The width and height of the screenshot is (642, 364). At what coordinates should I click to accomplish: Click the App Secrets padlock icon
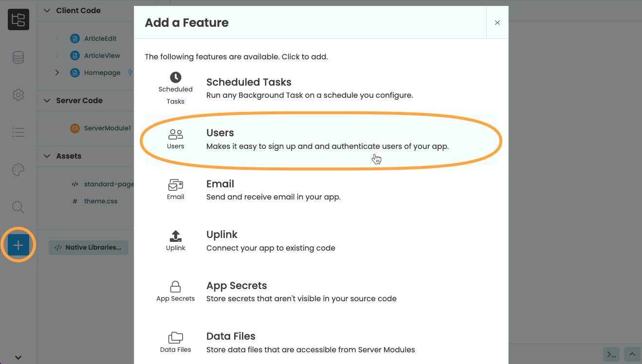tap(175, 287)
